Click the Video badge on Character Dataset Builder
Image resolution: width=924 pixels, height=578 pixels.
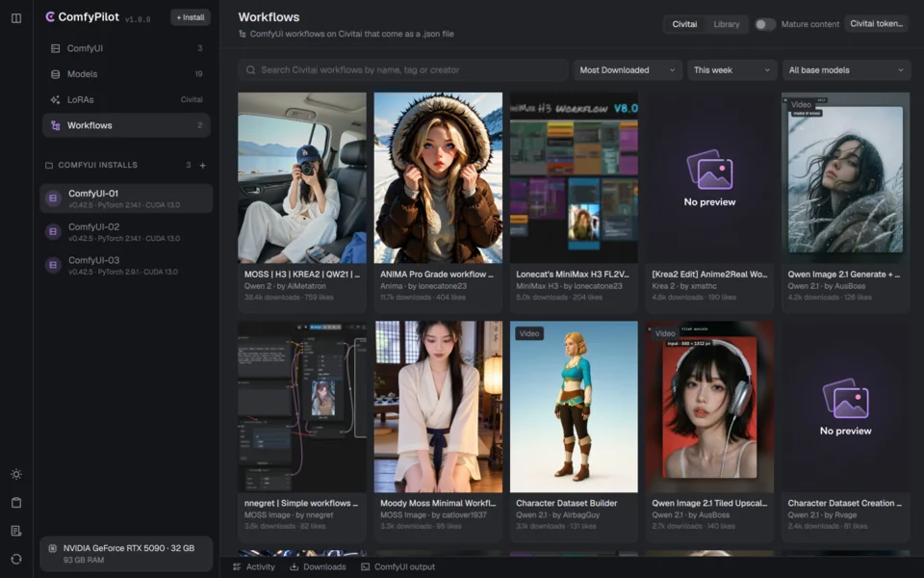(529, 334)
